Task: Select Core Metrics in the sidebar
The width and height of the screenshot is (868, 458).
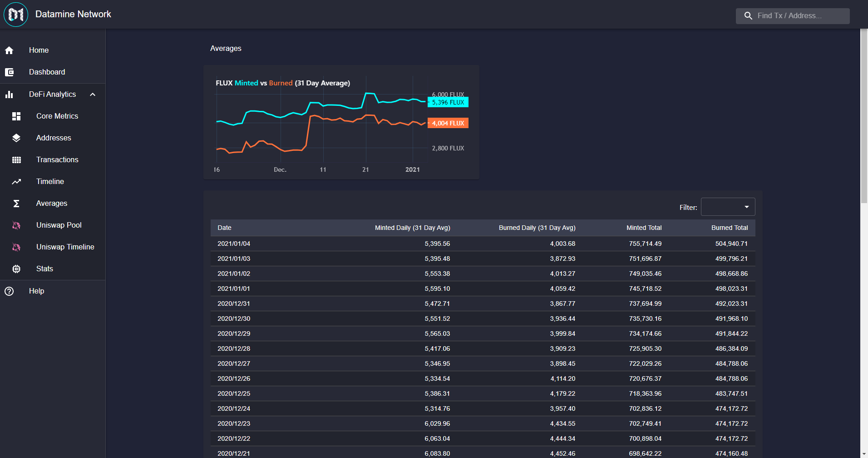Action: (53, 116)
